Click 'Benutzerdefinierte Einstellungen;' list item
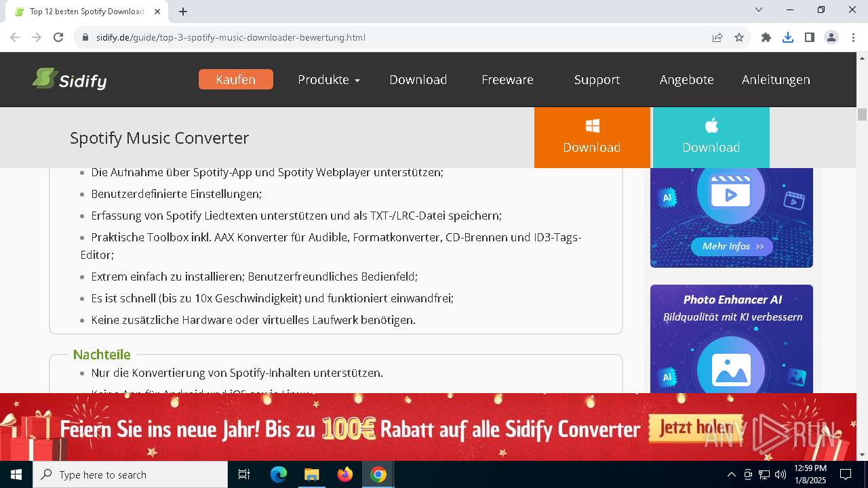Viewport: 868px width, 488px height. click(176, 194)
